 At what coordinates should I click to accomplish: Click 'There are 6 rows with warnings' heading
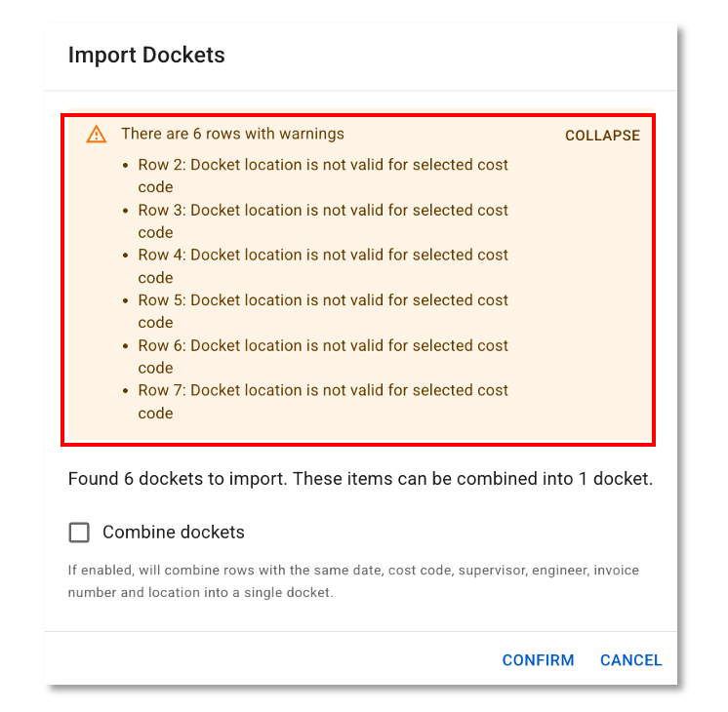click(232, 134)
